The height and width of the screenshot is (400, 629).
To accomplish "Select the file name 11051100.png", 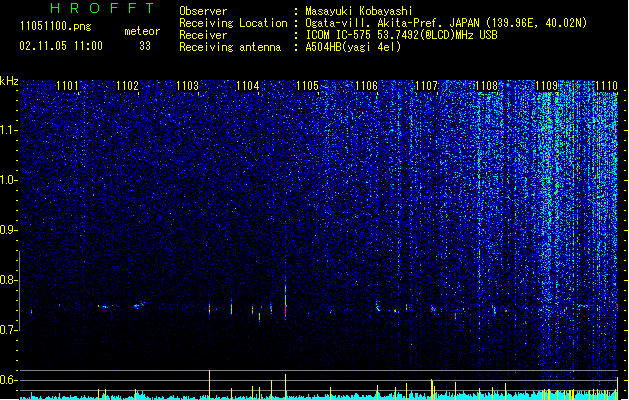I will (x=56, y=27).
